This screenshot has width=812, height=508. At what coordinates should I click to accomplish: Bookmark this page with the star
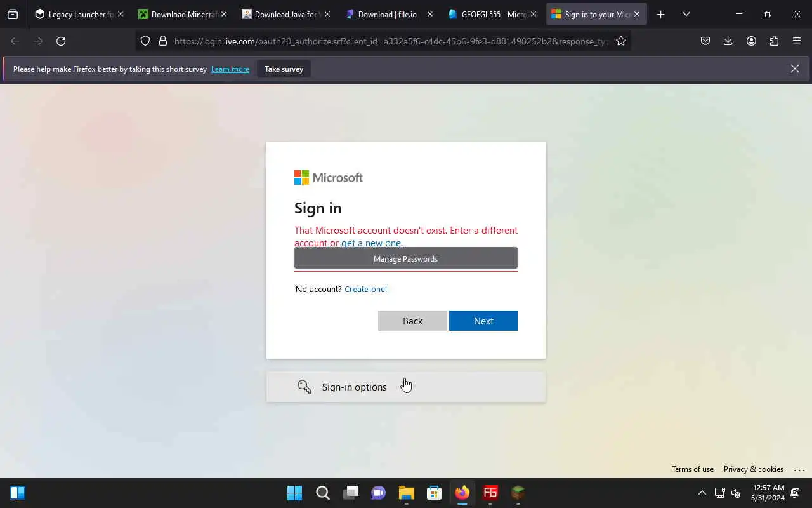(621, 41)
